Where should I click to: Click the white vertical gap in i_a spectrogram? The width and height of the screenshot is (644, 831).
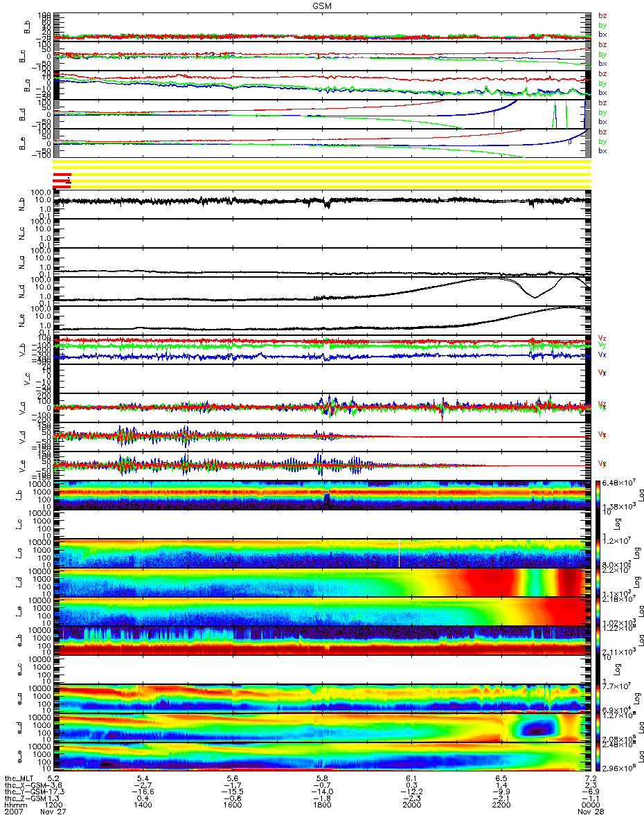click(x=400, y=554)
